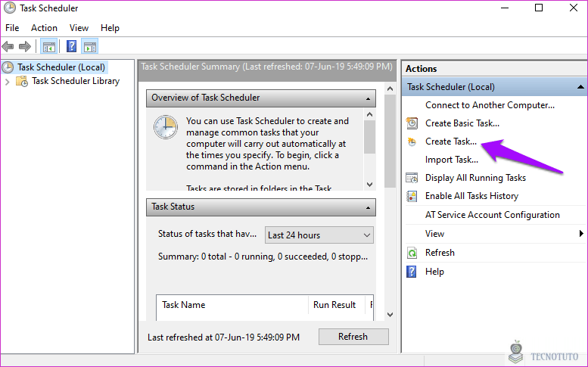
Task: Click Create Basic Task... action
Action: (462, 123)
